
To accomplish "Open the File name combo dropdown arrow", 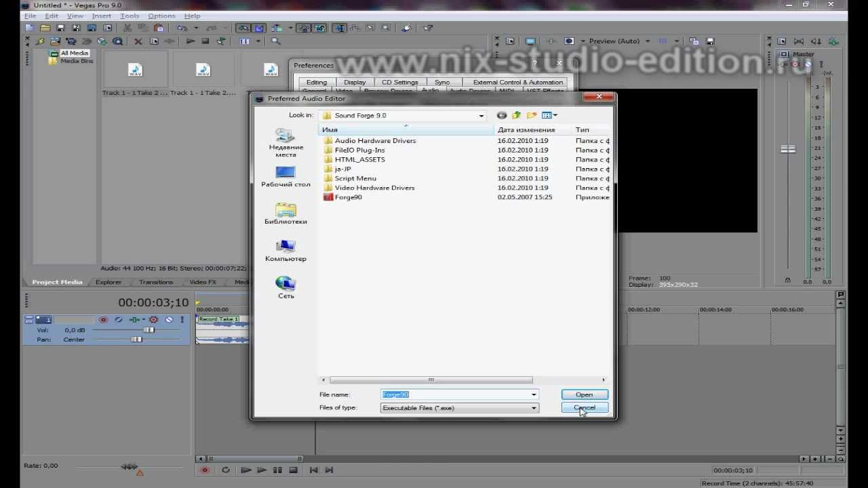I will (x=534, y=394).
